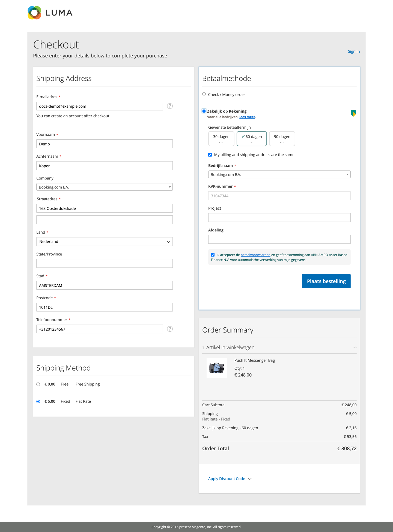
Task: Open the email address help tooltip icon
Action: coord(170,106)
